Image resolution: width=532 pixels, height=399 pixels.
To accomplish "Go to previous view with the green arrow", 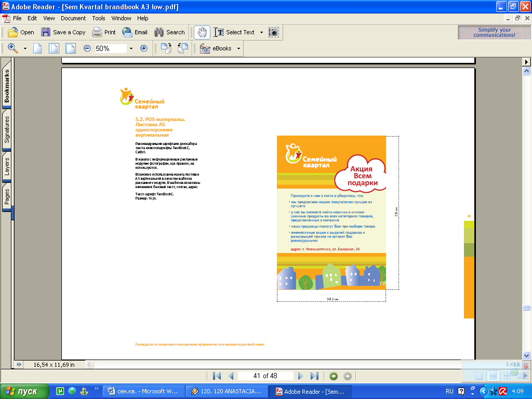I will click(334, 376).
